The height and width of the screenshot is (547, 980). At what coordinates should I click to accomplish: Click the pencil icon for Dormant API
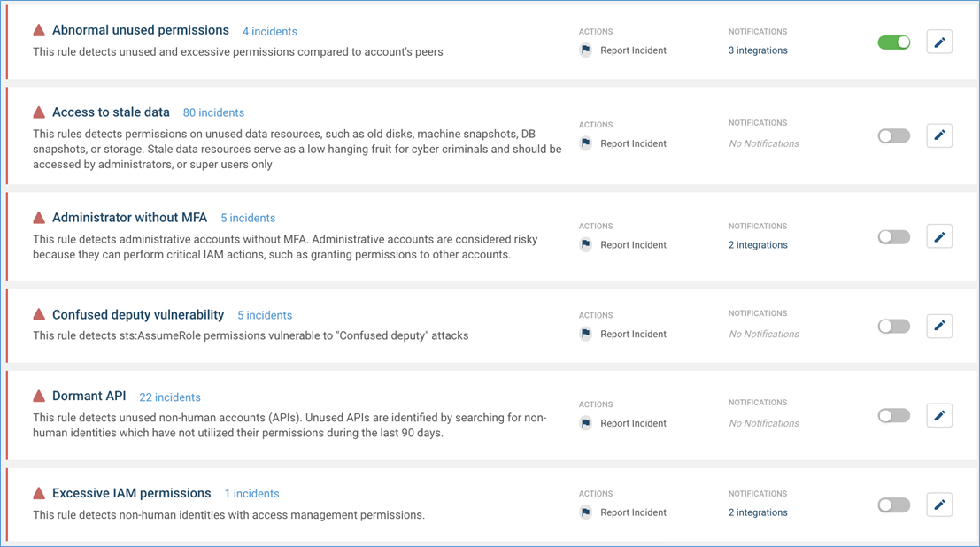[938, 415]
